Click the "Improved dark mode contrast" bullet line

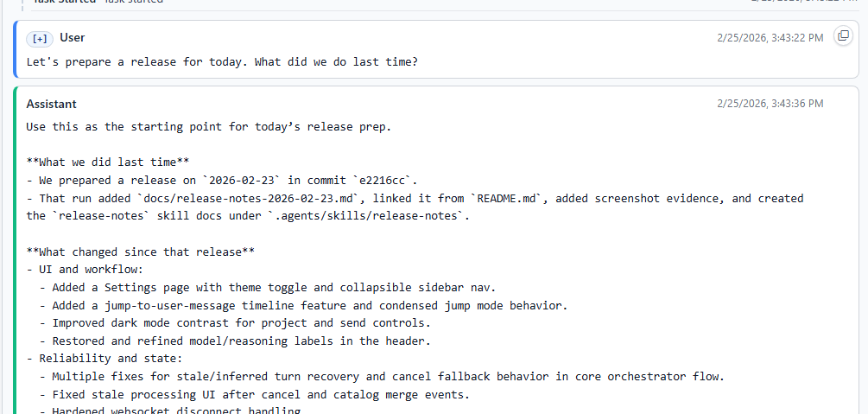point(241,323)
